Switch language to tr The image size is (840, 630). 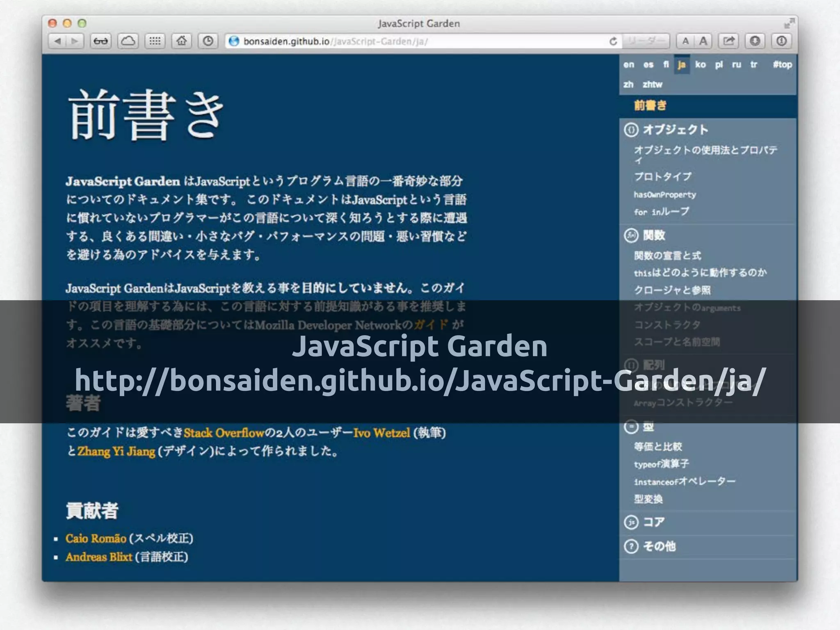pos(754,65)
